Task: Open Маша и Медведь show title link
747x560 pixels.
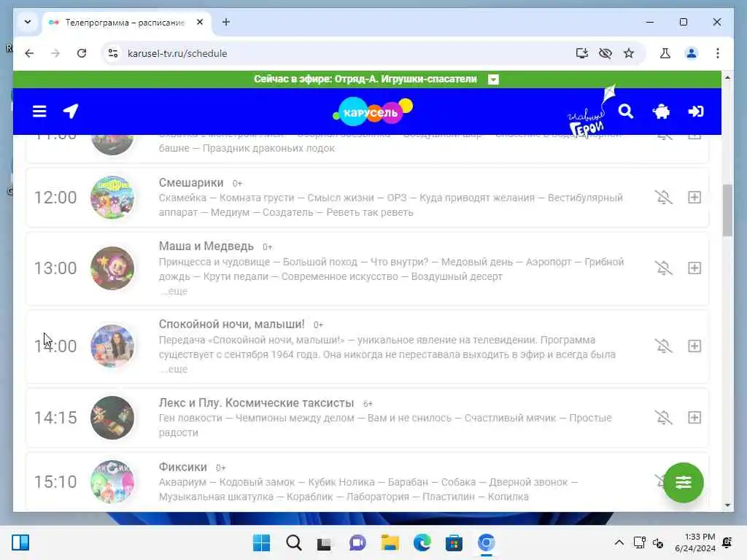Action: point(206,246)
